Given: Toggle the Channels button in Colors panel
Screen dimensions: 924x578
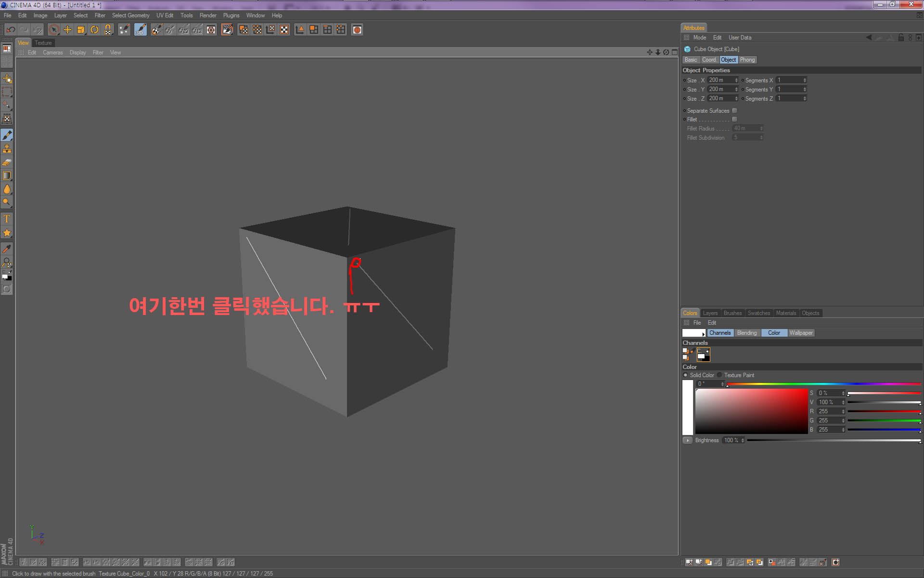Looking at the screenshot, I should (720, 333).
